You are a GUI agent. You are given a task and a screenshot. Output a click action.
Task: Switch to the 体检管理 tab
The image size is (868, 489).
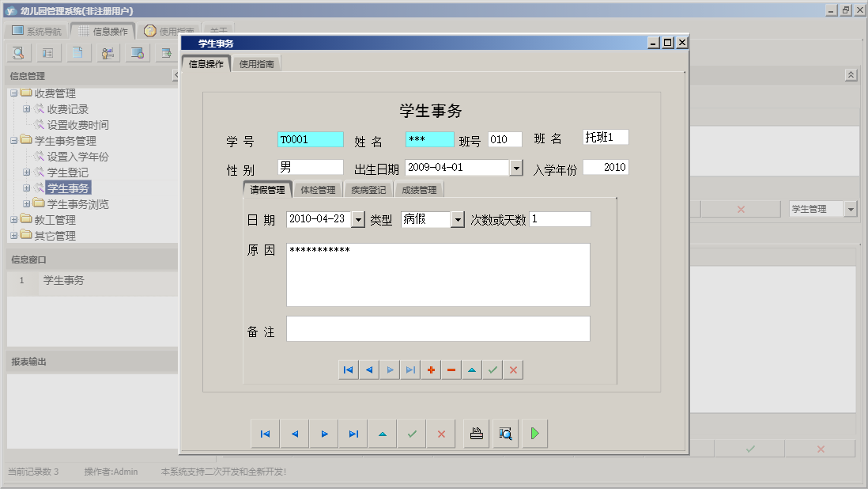point(317,189)
